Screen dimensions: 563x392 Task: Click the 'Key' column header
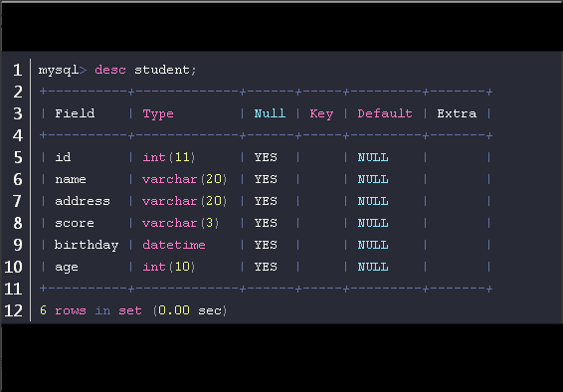click(x=321, y=113)
